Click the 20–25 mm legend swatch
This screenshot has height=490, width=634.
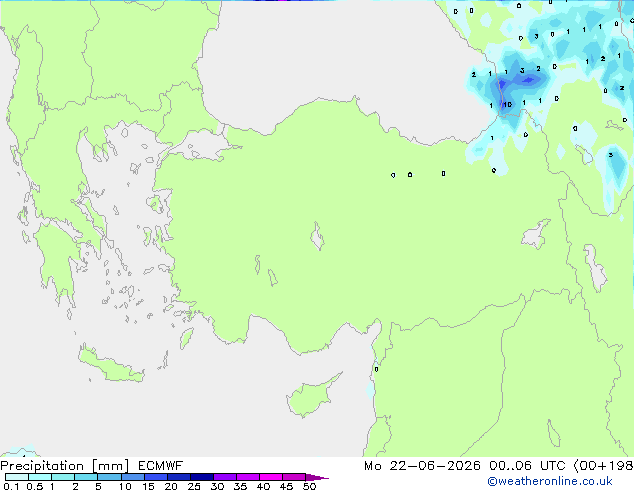coord(178,477)
